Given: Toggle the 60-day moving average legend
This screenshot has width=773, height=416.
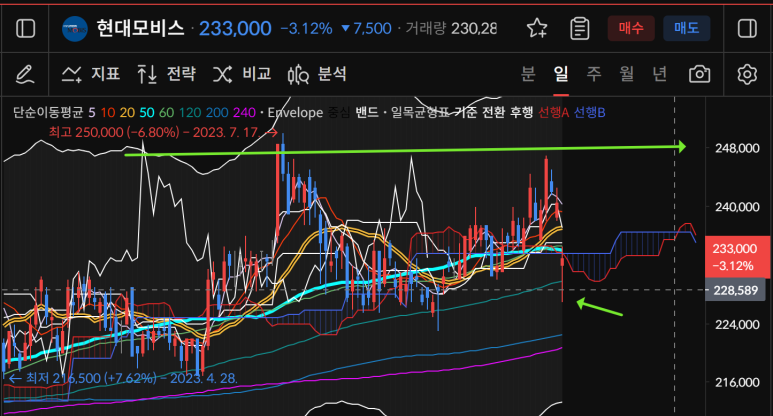Looking at the screenshot, I should pyautogui.click(x=166, y=113).
